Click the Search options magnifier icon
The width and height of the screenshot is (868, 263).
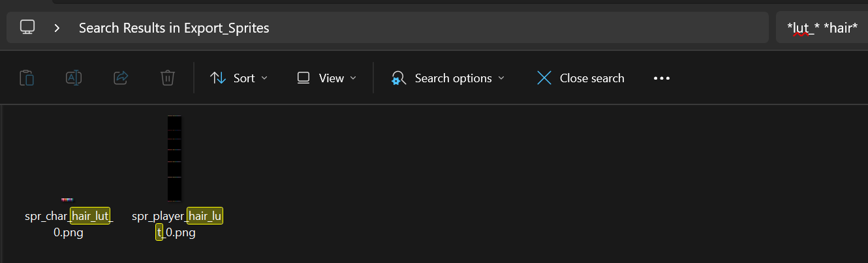click(399, 78)
